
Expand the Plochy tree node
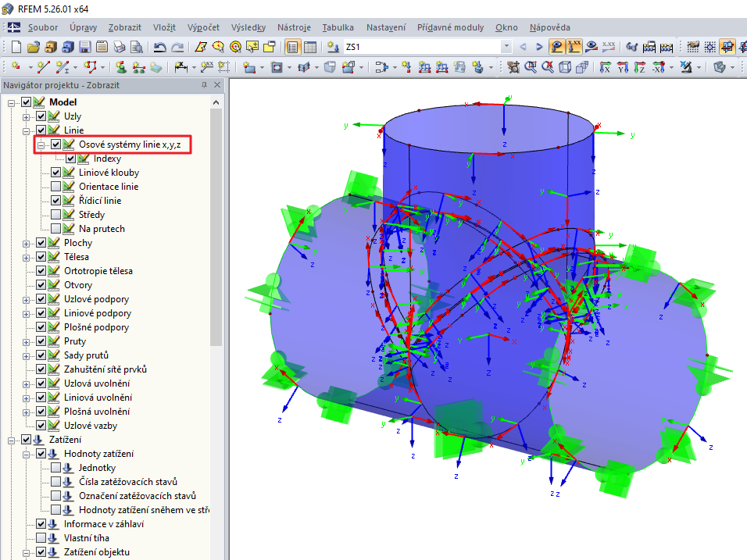(x=27, y=244)
